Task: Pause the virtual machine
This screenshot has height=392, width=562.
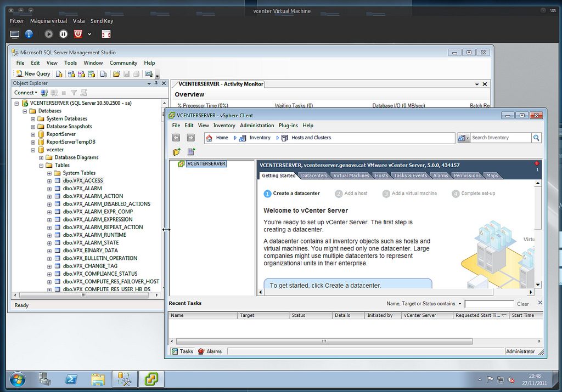Action: (63, 34)
